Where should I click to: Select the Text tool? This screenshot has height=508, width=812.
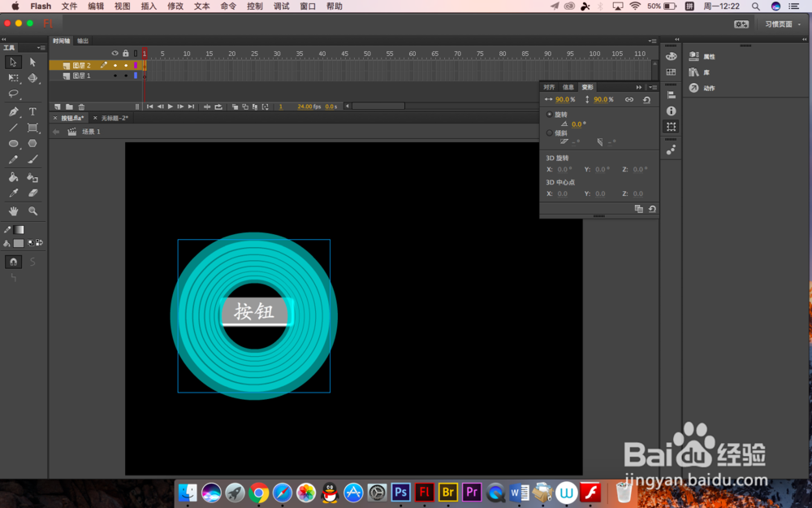pos(32,111)
